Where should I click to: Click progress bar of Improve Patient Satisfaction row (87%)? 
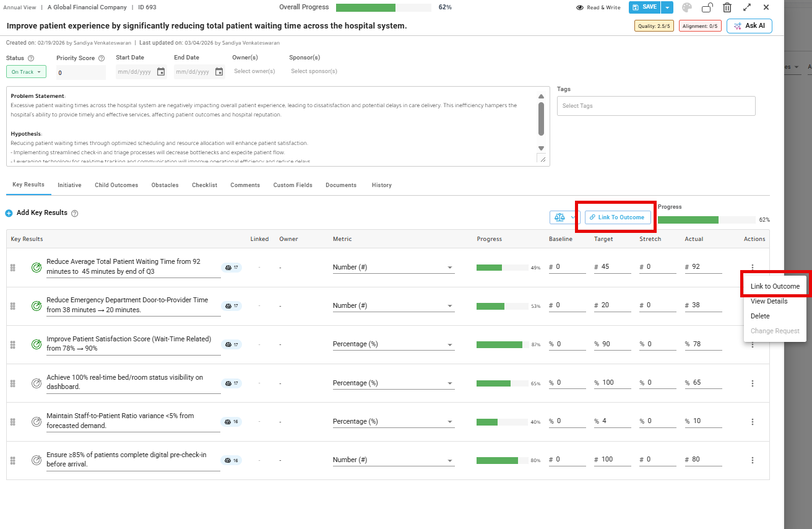503,344
